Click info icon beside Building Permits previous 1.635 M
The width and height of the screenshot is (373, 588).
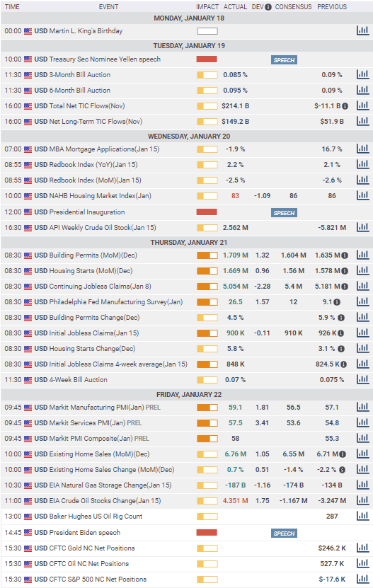tap(345, 255)
